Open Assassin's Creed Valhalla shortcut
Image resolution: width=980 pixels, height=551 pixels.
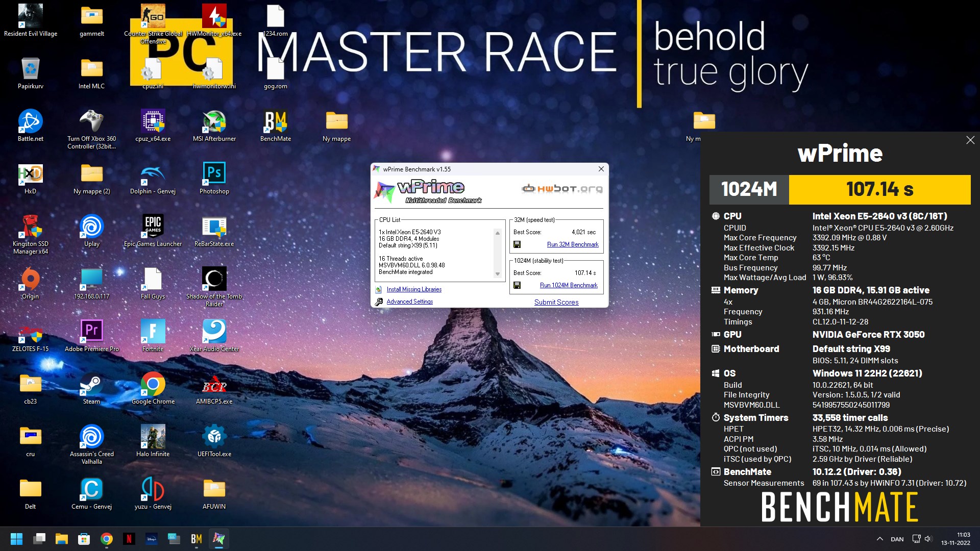tap(92, 444)
